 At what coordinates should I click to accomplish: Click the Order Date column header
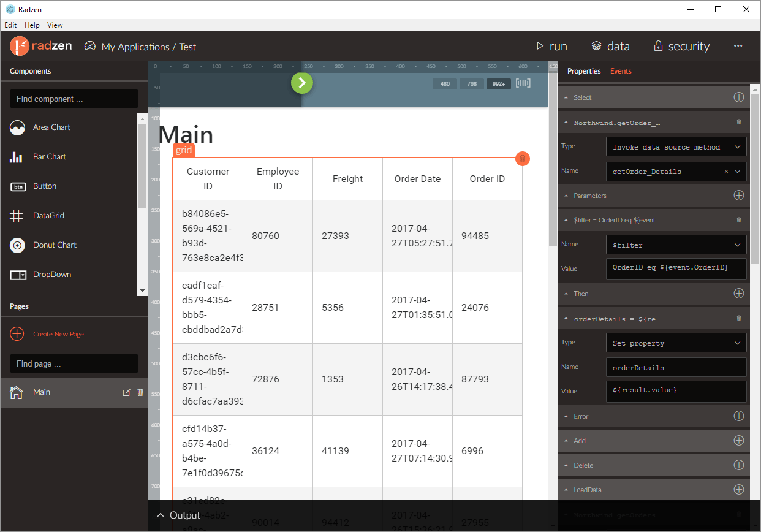point(418,179)
